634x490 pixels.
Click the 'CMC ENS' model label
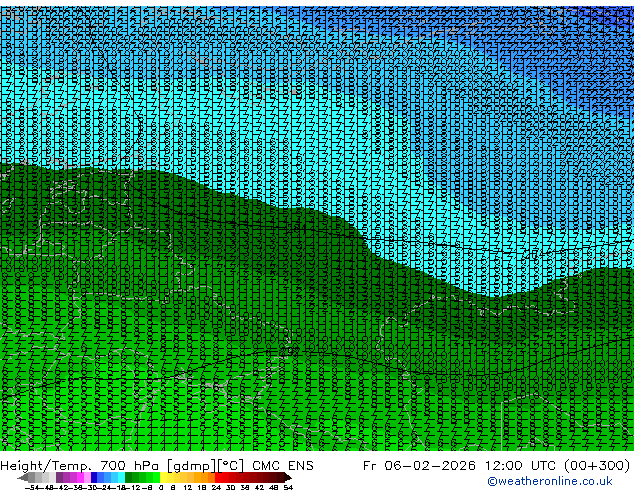[283, 466]
